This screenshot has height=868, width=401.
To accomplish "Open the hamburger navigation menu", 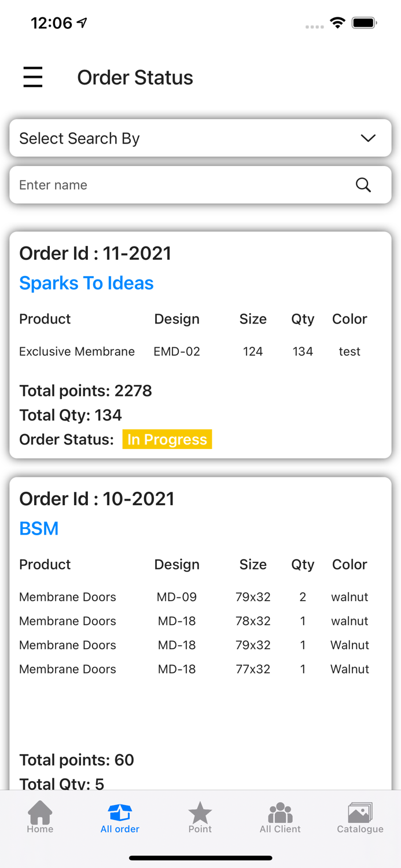I will click(32, 77).
